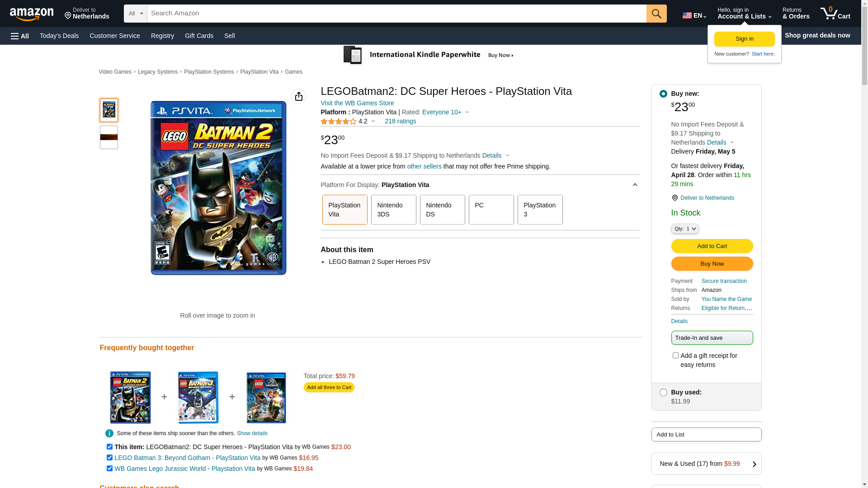Viewport: 868px width, 488px height.
Task: Uncheck LEGO Batman 3 Beyond Gotham checkbox
Action: pos(109,458)
